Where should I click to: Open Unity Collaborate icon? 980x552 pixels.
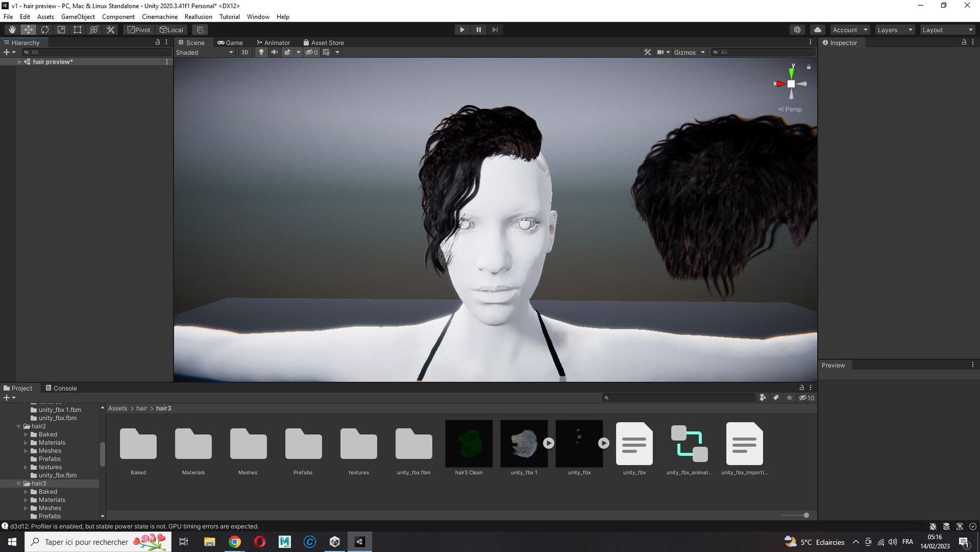797,30
